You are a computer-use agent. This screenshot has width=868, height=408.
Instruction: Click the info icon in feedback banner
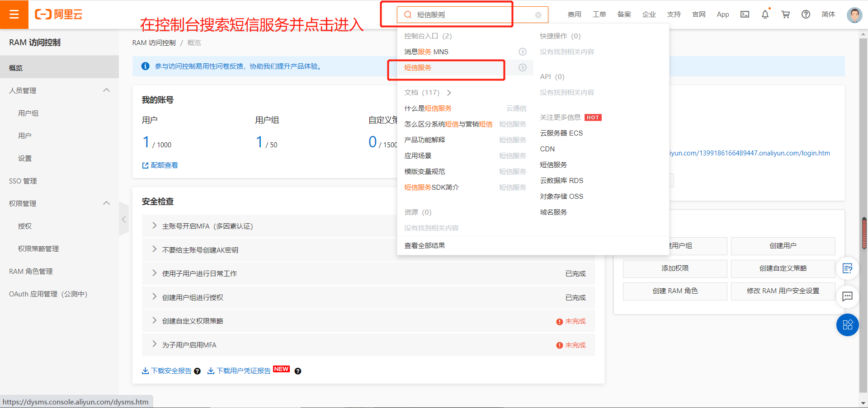point(145,66)
